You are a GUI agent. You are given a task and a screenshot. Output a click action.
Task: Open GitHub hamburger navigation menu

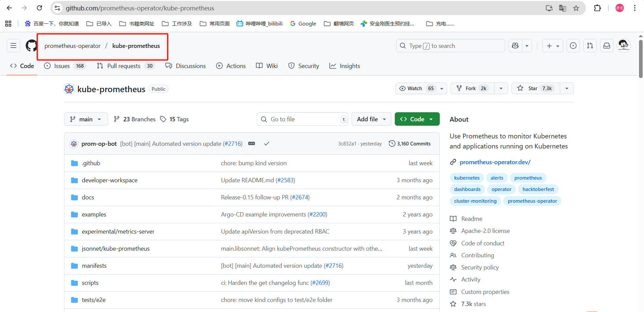tap(13, 46)
